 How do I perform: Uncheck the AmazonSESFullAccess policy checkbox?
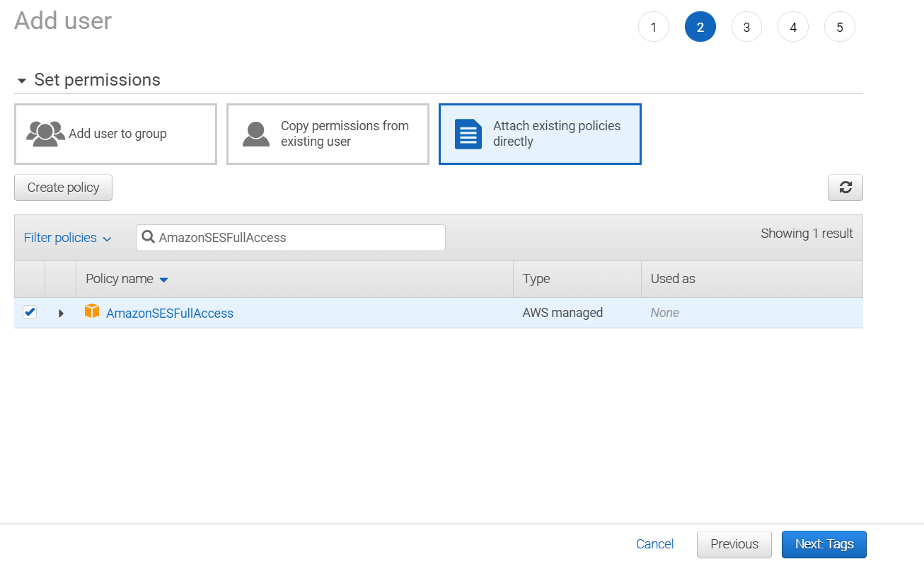30,312
